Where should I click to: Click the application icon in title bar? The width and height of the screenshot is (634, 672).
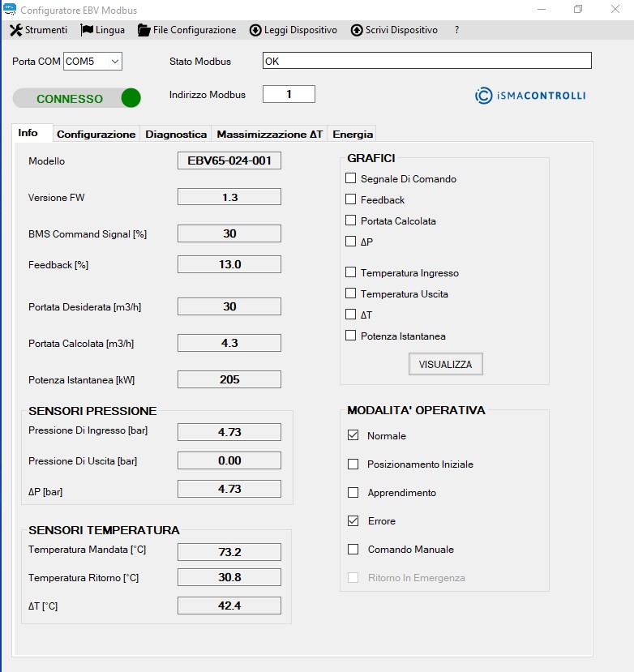click(9, 10)
